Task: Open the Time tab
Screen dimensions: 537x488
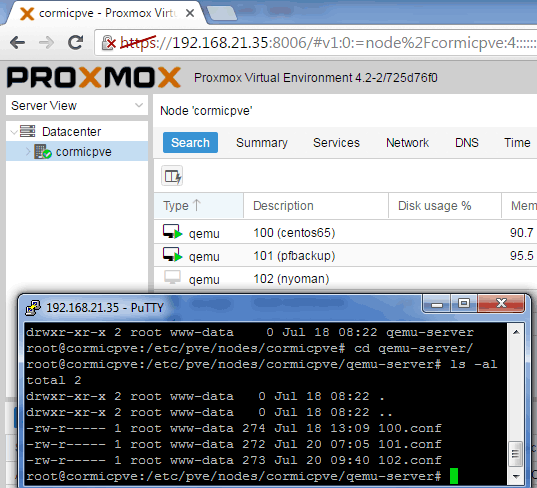Action: point(517,142)
